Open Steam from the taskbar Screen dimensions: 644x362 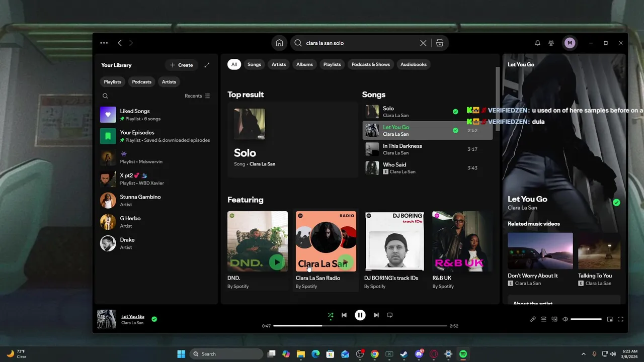404,354
